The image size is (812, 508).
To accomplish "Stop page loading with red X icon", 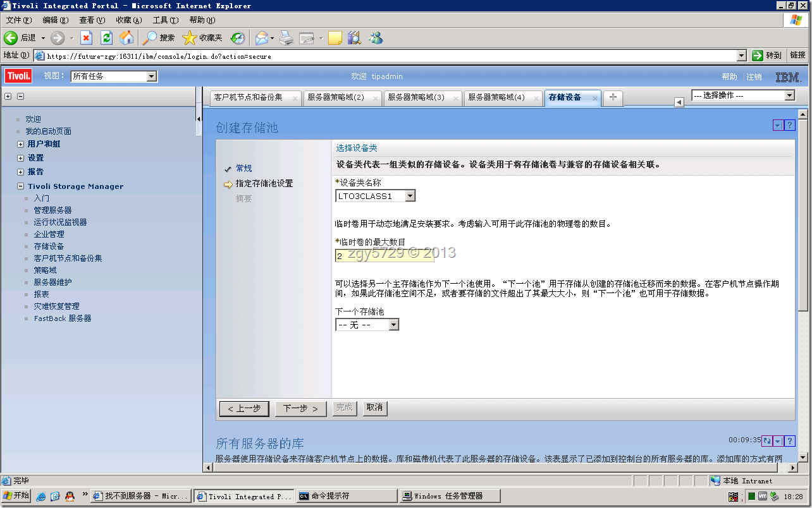I will [x=87, y=38].
